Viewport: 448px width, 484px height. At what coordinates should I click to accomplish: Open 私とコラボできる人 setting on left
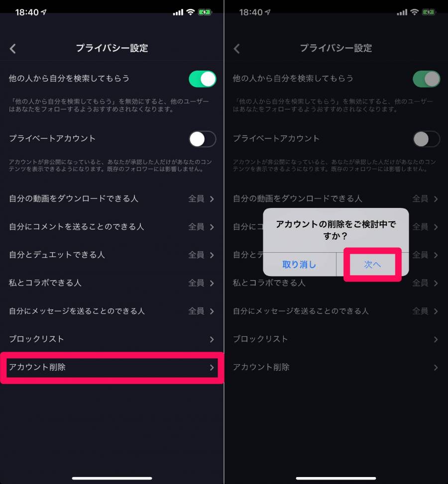coord(112,283)
